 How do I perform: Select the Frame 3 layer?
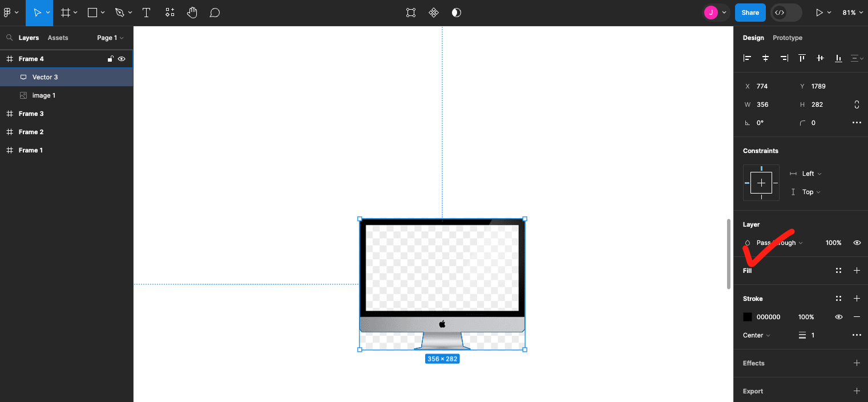(x=66, y=114)
